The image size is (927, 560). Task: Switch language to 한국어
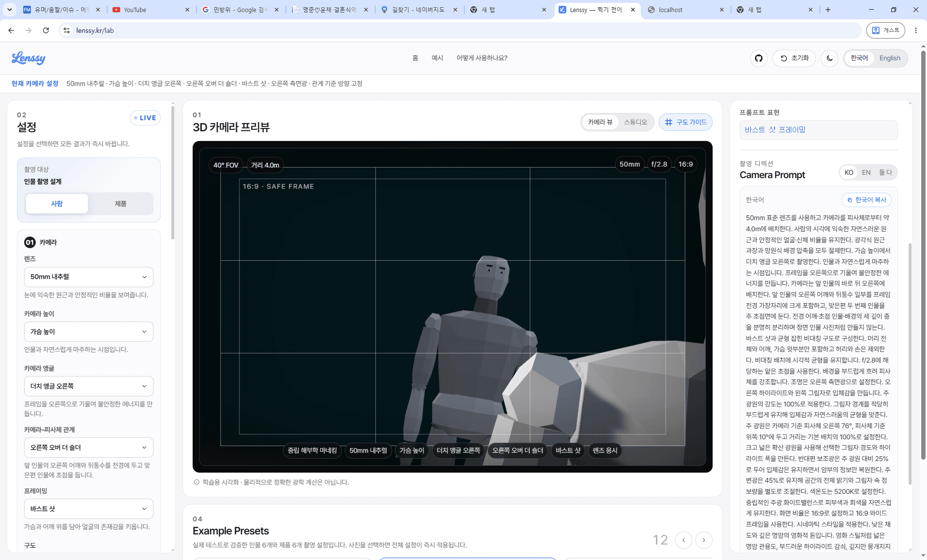(x=859, y=58)
